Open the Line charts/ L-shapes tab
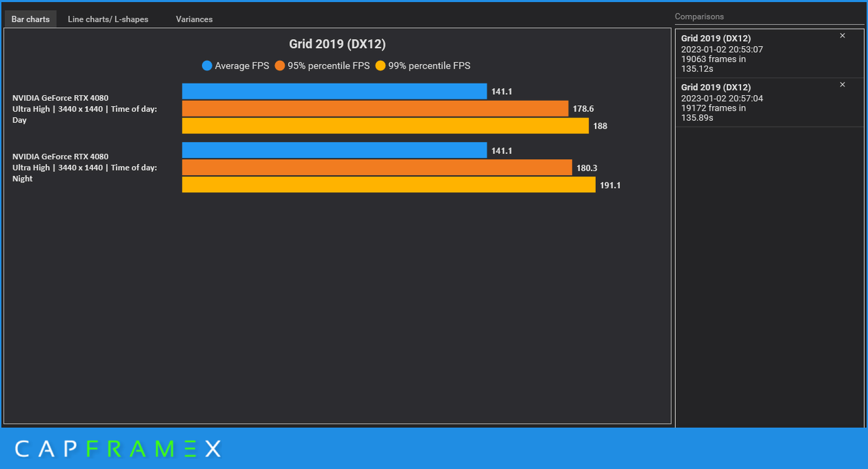Image resolution: width=868 pixels, height=469 pixels. (108, 19)
